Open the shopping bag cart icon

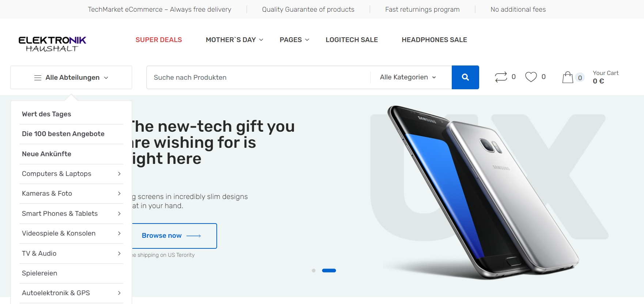(568, 77)
